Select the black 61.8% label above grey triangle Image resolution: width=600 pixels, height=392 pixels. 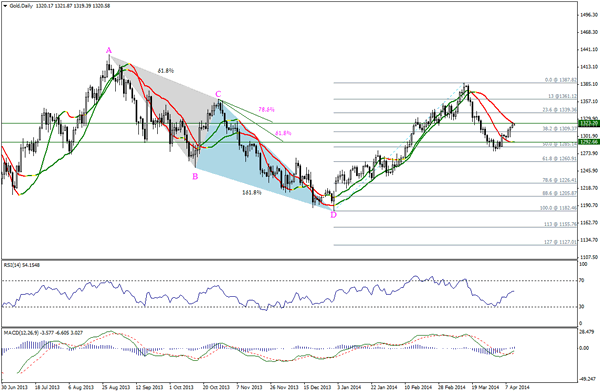click(x=166, y=71)
